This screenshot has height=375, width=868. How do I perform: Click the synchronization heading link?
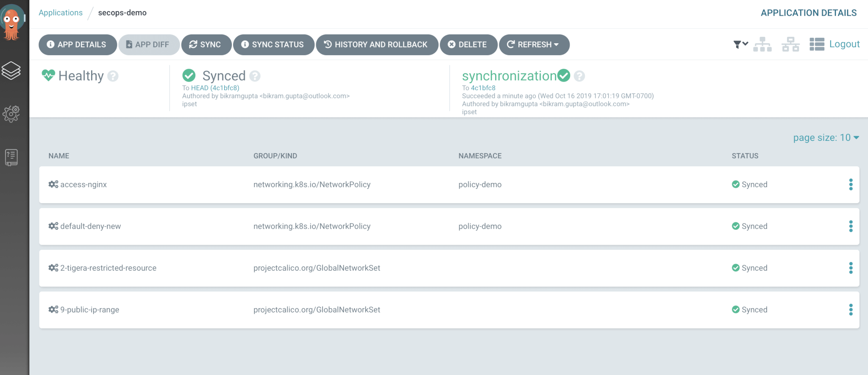pyautogui.click(x=509, y=76)
